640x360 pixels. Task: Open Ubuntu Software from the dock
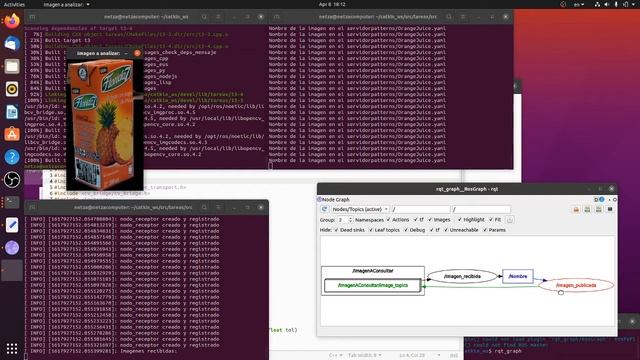tap(12, 134)
